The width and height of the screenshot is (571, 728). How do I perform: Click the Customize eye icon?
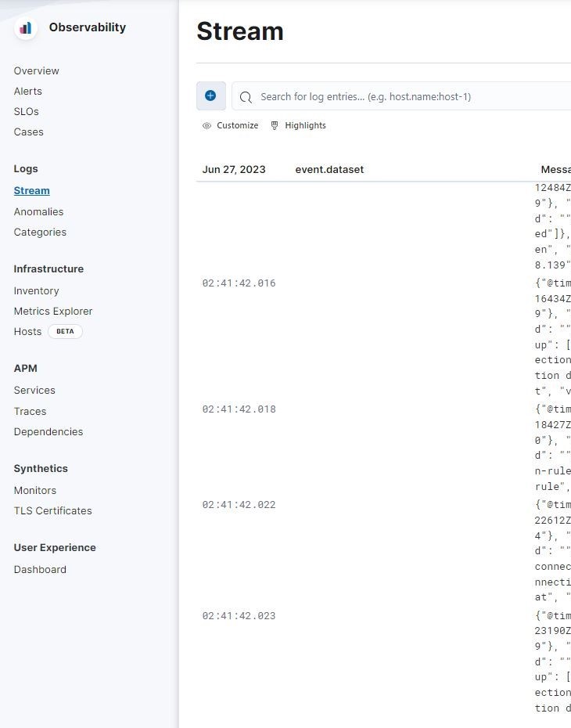click(206, 125)
